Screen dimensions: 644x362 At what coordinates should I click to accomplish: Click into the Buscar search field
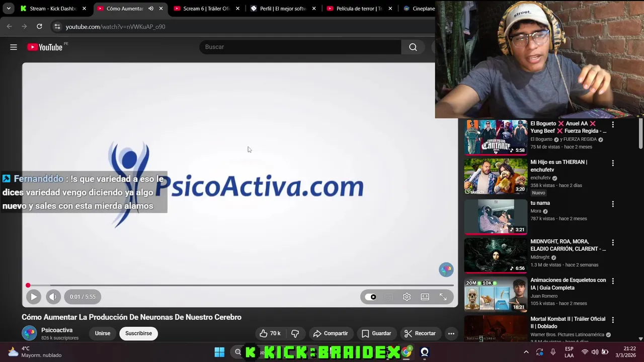pyautogui.click(x=300, y=47)
